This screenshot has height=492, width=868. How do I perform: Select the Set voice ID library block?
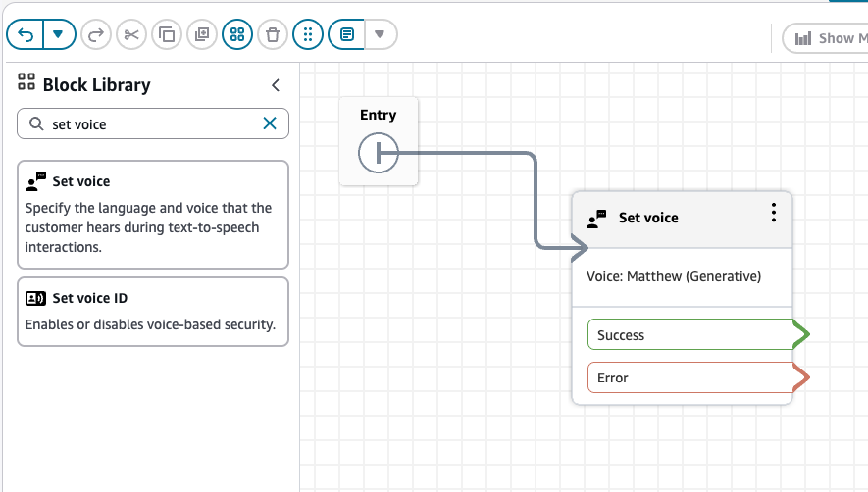[x=153, y=311]
